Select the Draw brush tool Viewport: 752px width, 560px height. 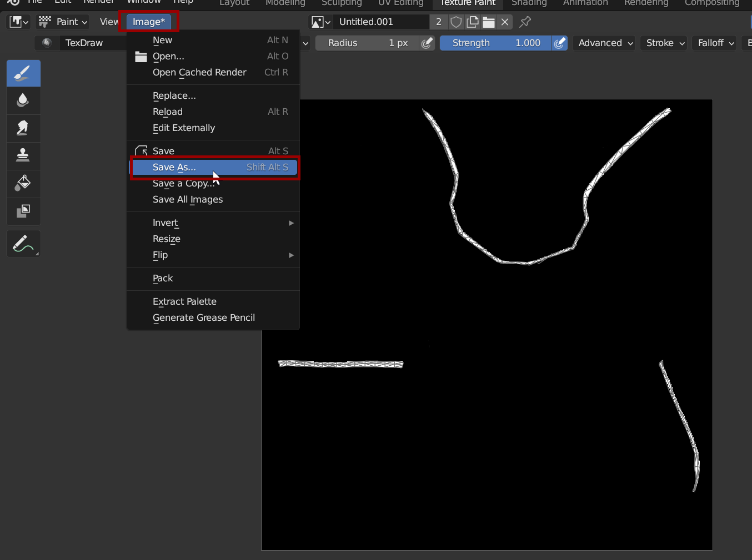point(23,73)
